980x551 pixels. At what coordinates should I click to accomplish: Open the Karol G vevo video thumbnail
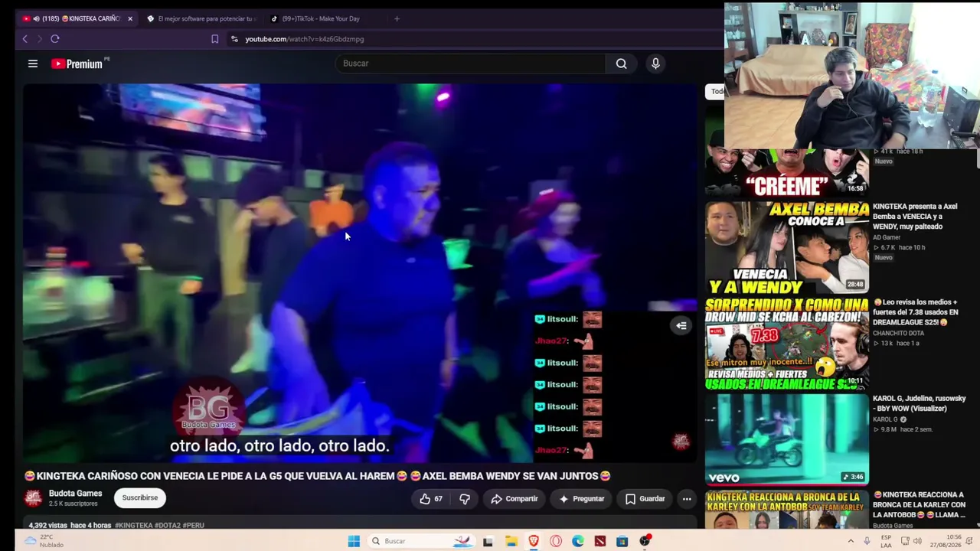(787, 440)
